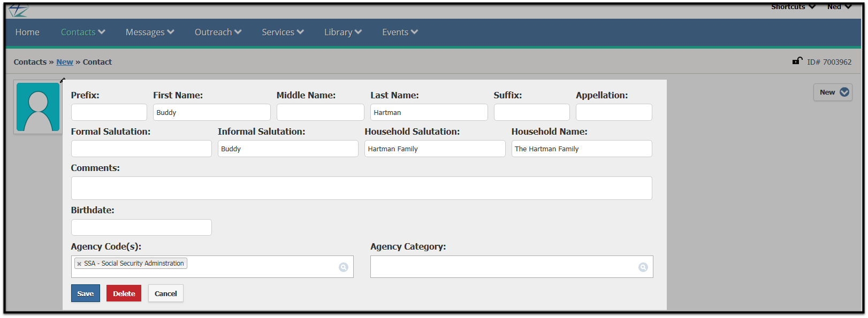This screenshot has height=318, width=868.
Task: Expand the New status dropdown button
Action: (x=833, y=92)
